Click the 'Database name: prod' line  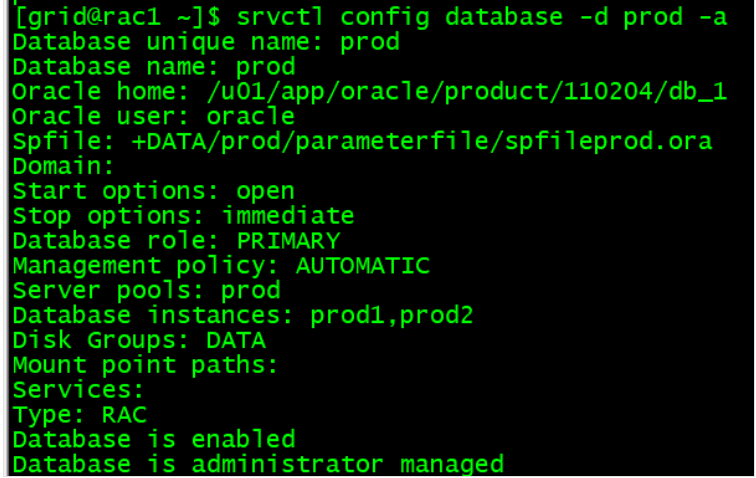154,67
